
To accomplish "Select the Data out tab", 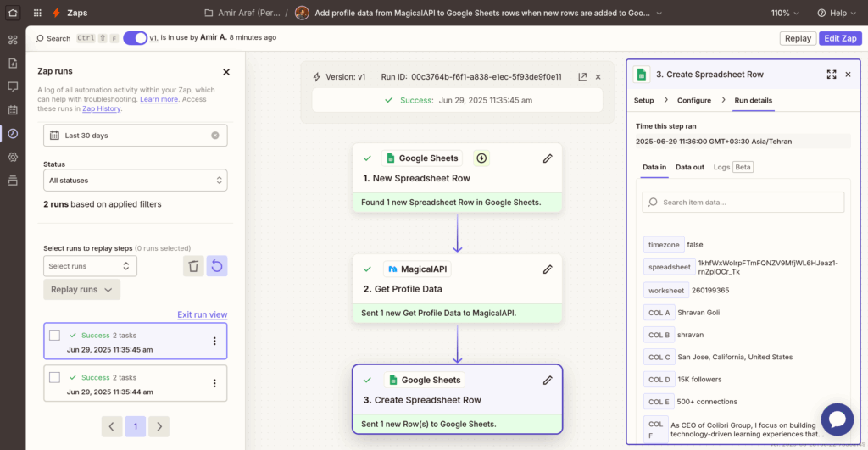I will point(690,167).
